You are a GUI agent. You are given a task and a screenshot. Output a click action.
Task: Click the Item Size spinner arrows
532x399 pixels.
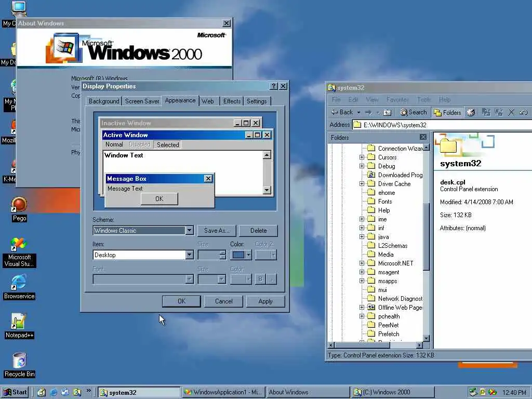click(x=222, y=255)
